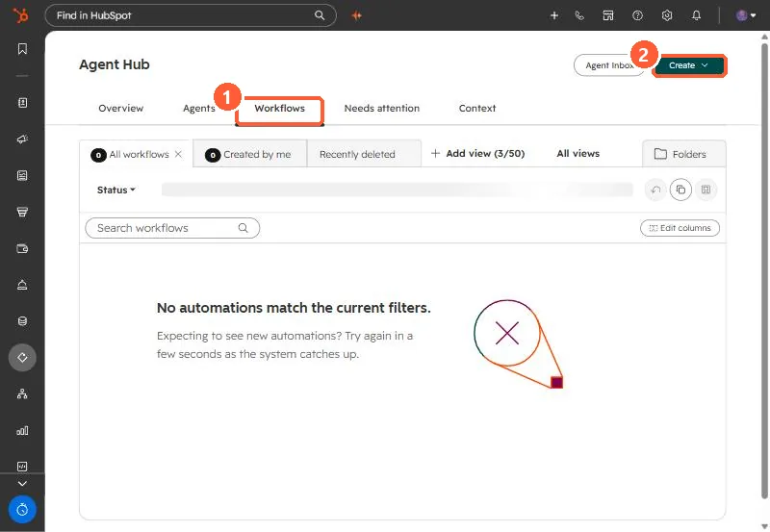Click Add view (3/50)
The image size is (770, 532).
click(477, 154)
